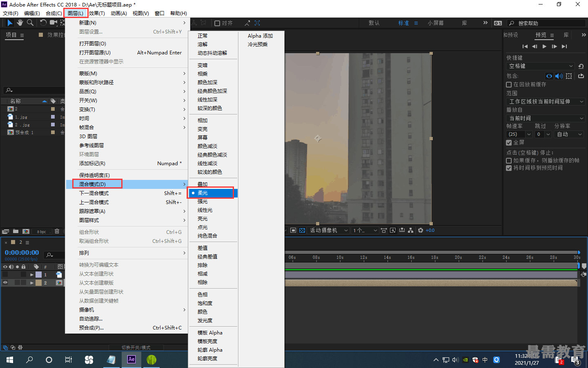Show layer 1 with visibility toggle
Image resolution: width=588 pixels, height=368 pixels.
tap(5, 274)
